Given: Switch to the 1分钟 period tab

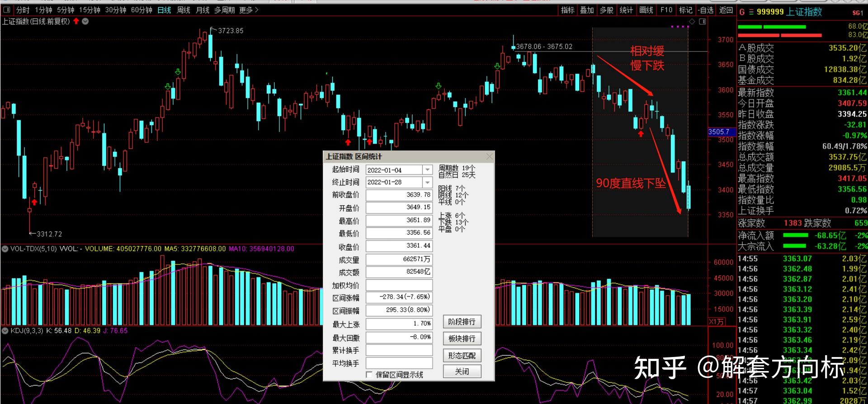Looking at the screenshot, I should point(43,10).
